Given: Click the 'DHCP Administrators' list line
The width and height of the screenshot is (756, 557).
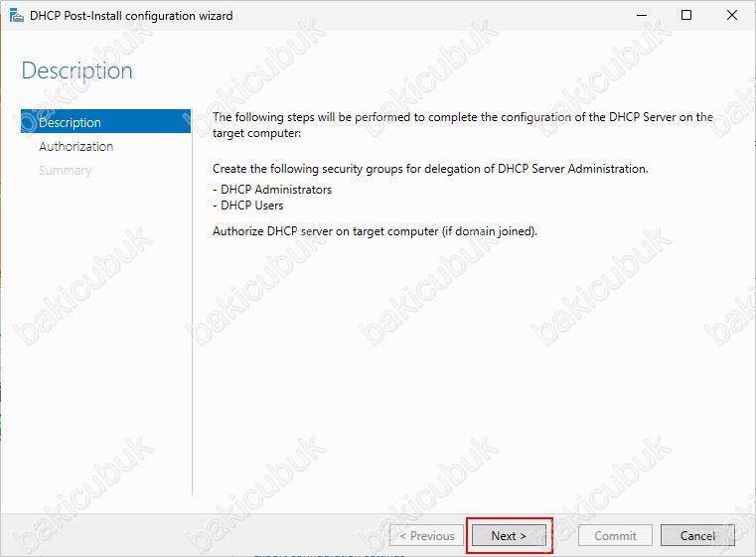Looking at the screenshot, I should coord(272,190).
